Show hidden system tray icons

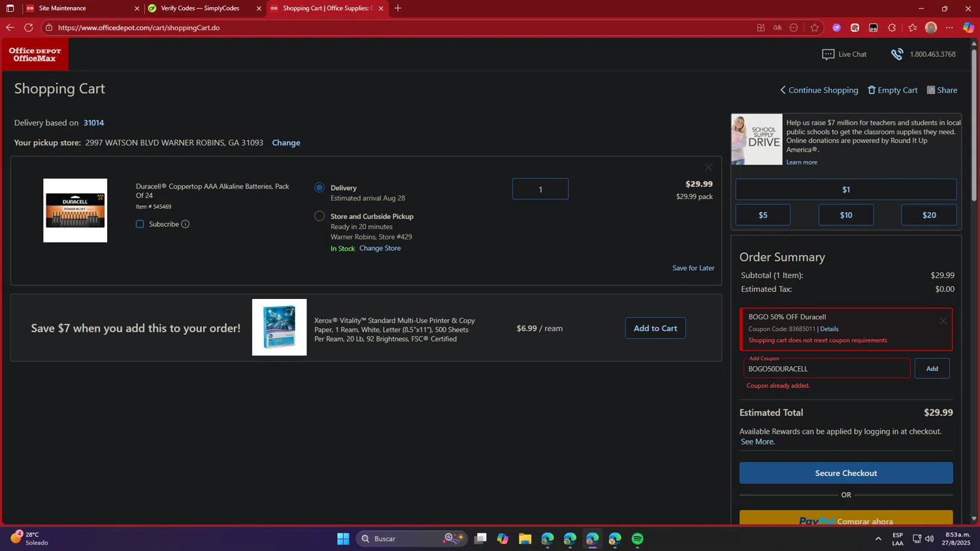[878, 539]
